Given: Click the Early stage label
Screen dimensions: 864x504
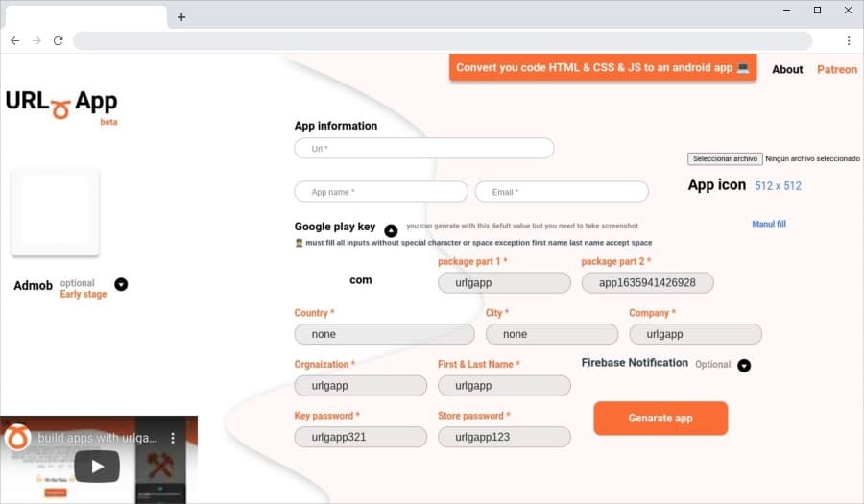Looking at the screenshot, I should click(84, 294).
